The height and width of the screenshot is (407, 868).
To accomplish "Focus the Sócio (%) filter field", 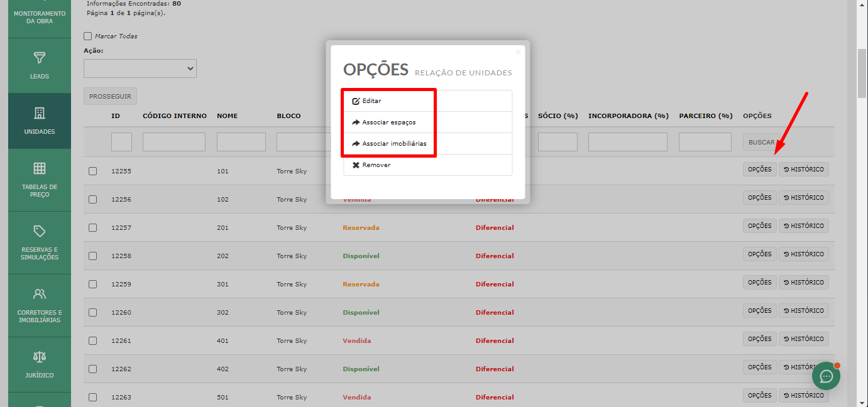I will 558,142.
